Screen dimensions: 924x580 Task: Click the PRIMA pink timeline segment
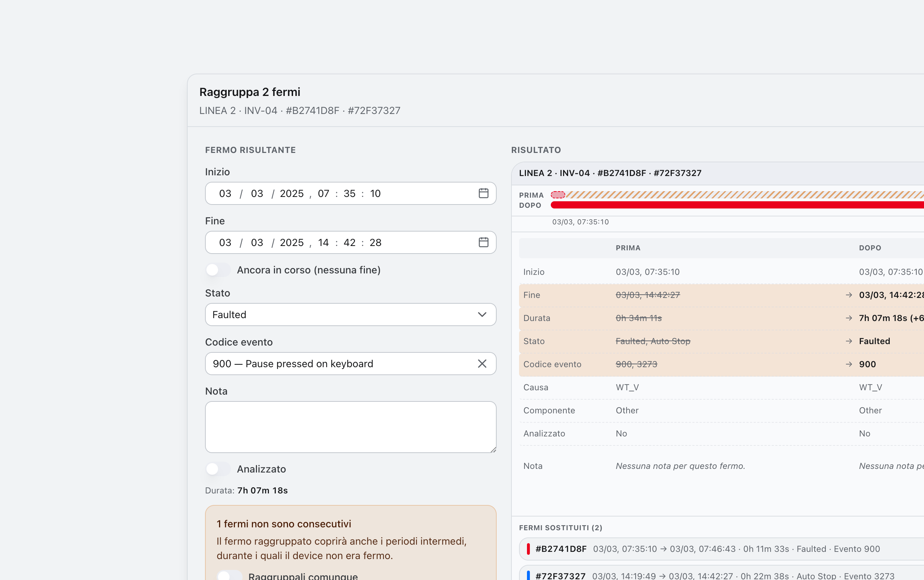[558, 195]
